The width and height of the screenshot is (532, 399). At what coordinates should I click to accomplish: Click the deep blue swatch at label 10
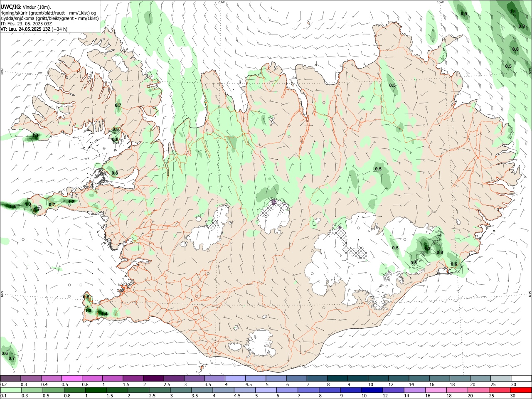pyautogui.click(x=372, y=390)
